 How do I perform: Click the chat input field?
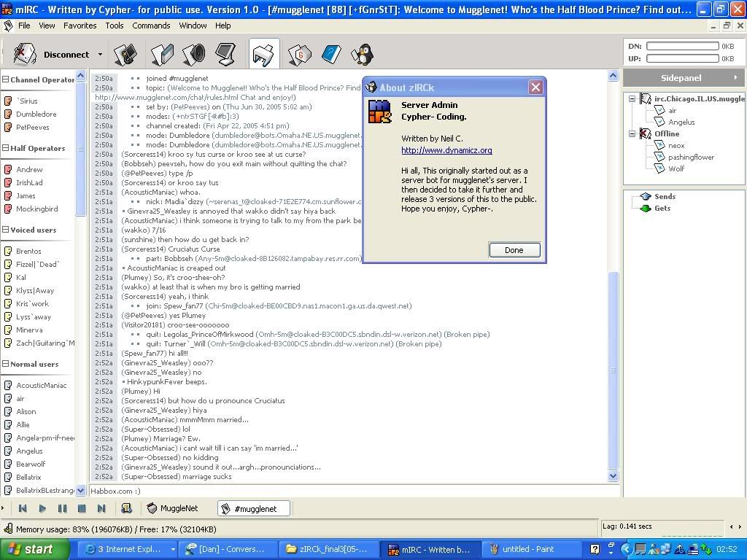click(355, 491)
